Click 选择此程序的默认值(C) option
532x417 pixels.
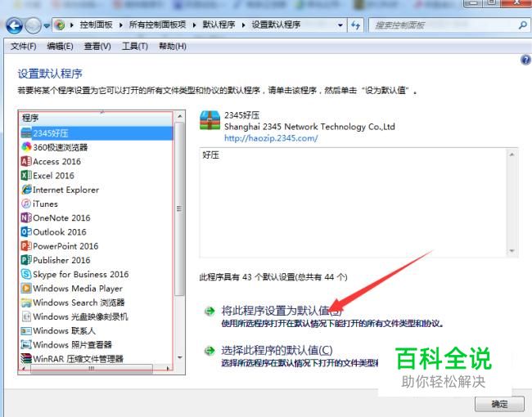(x=277, y=350)
